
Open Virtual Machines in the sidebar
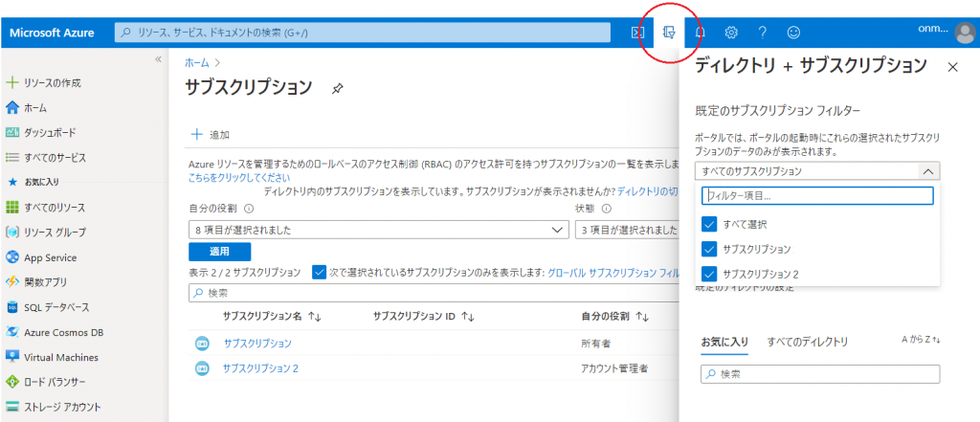[x=61, y=357]
